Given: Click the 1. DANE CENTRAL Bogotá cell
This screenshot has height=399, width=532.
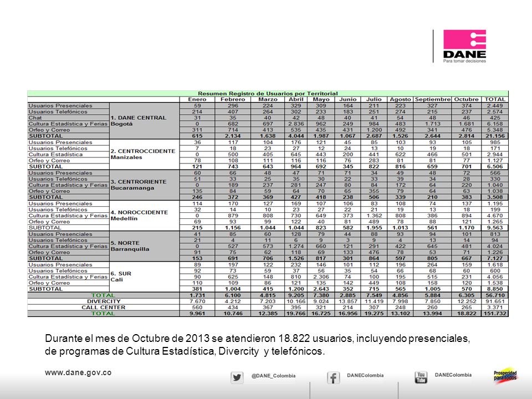Looking at the screenshot, I should coord(144,121).
